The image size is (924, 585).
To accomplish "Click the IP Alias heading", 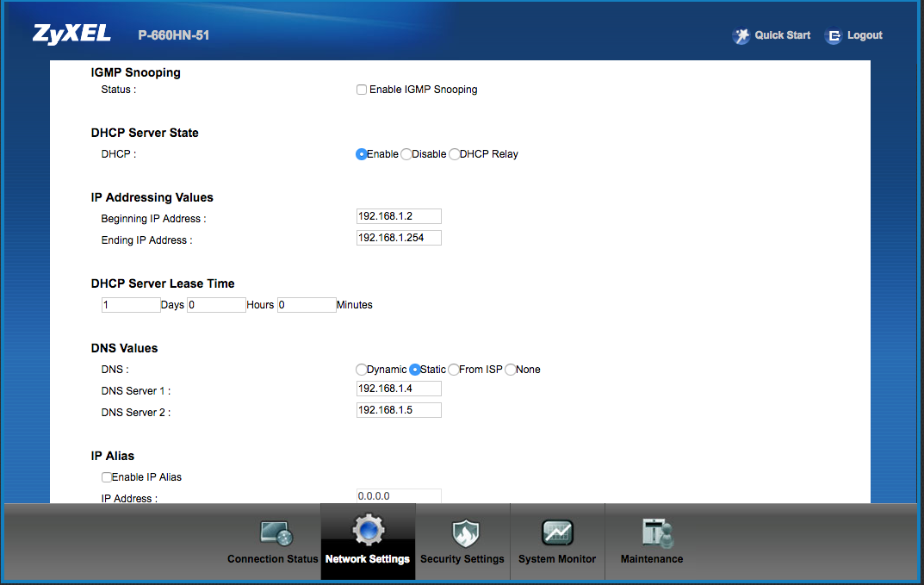I will 113,456.
